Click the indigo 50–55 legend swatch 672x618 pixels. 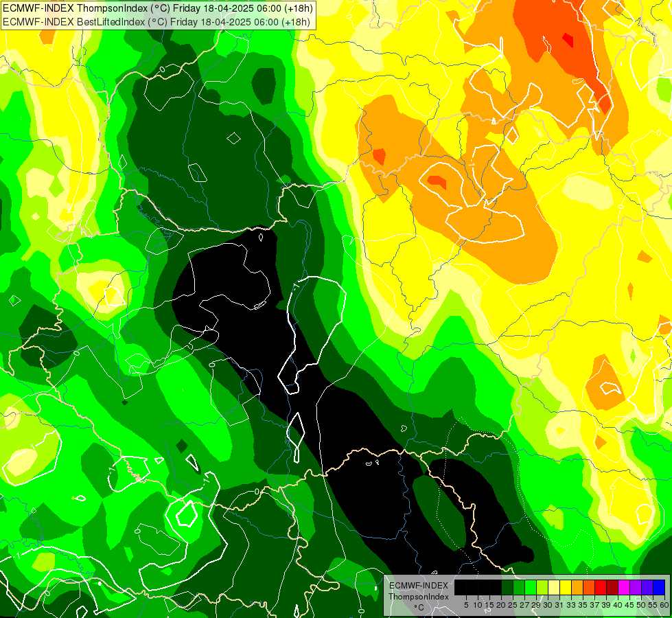647,587
